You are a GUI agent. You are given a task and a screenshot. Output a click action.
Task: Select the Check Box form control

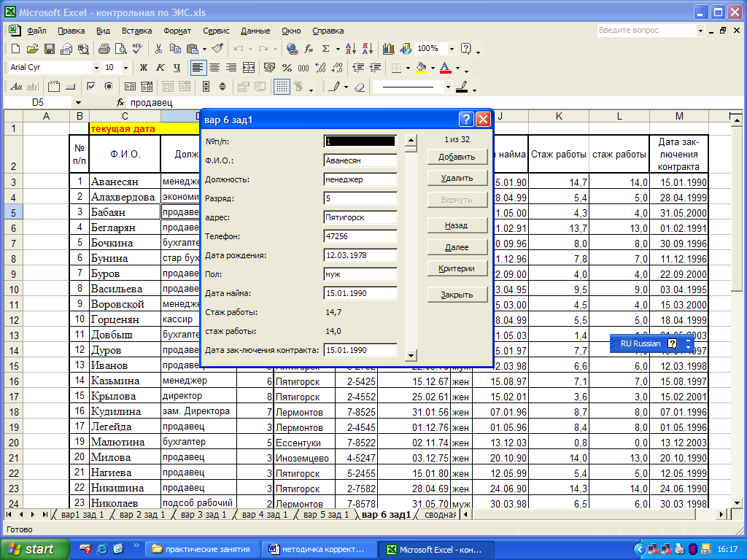click(91, 87)
